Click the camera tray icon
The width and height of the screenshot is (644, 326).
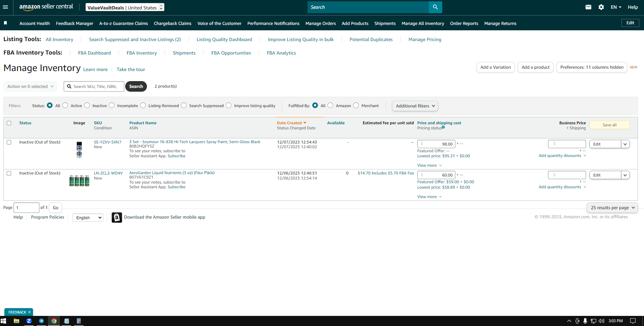pyautogui.click(x=577, y=321)
